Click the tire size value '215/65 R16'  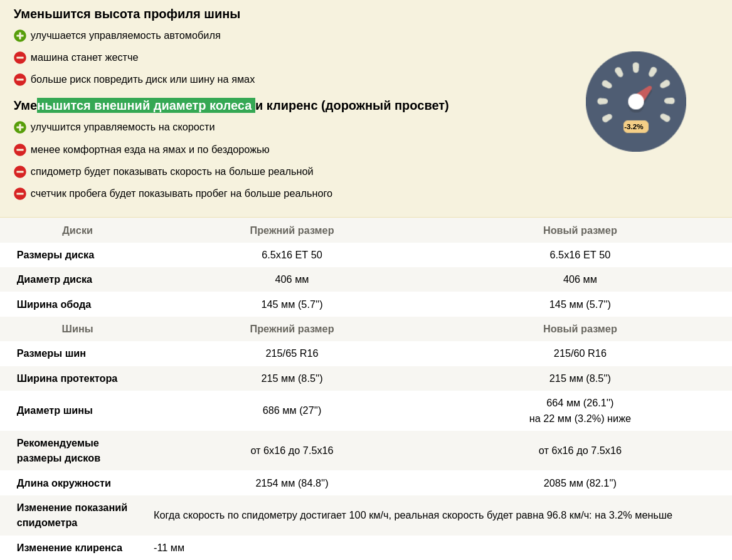[x=292, y=354]
